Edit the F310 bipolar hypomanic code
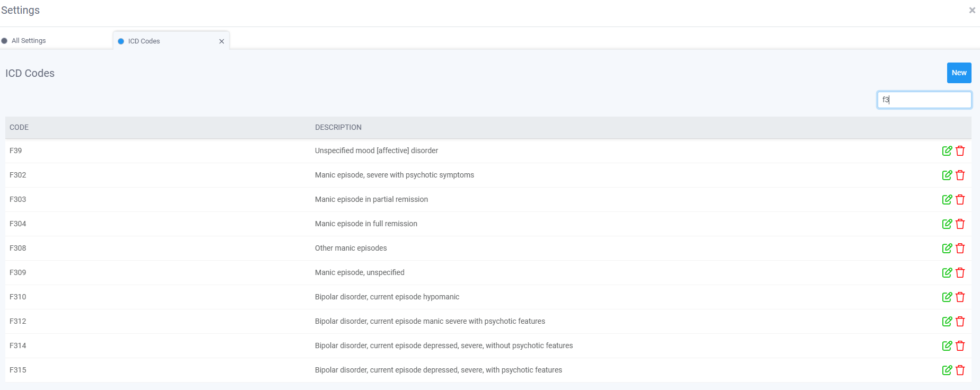This screenshot has height=390, width=980. 947,297
